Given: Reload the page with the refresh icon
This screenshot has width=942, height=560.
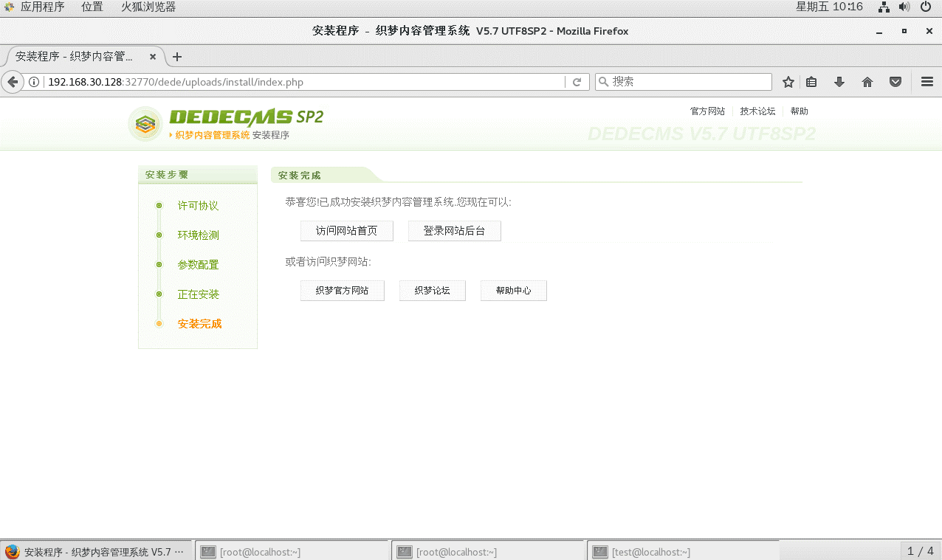Looking at the screenshot, I should (x=577, y=82).
